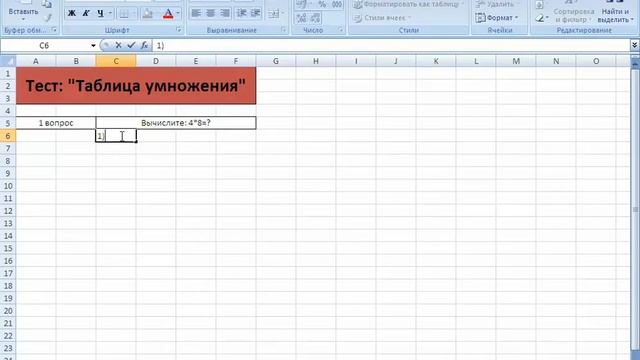The width and height of the screenshot is (640, 360).
Task: Open Формат cells dropdown
Action: coord(497,18)
